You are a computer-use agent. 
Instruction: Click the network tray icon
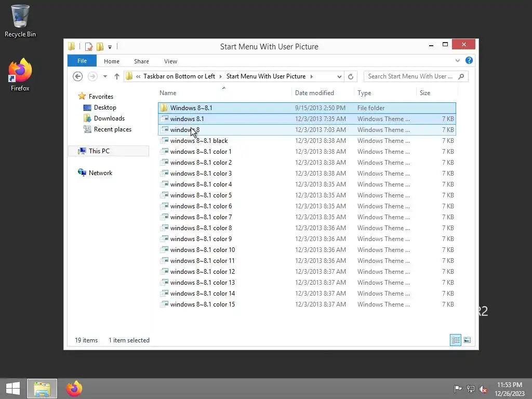click(470, 389)
